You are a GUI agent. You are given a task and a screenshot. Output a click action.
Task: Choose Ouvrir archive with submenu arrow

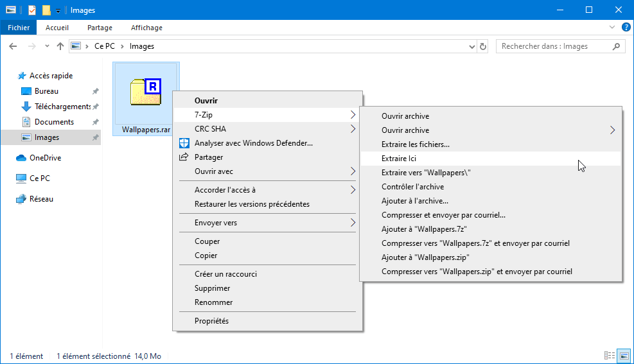click(491, 130)
